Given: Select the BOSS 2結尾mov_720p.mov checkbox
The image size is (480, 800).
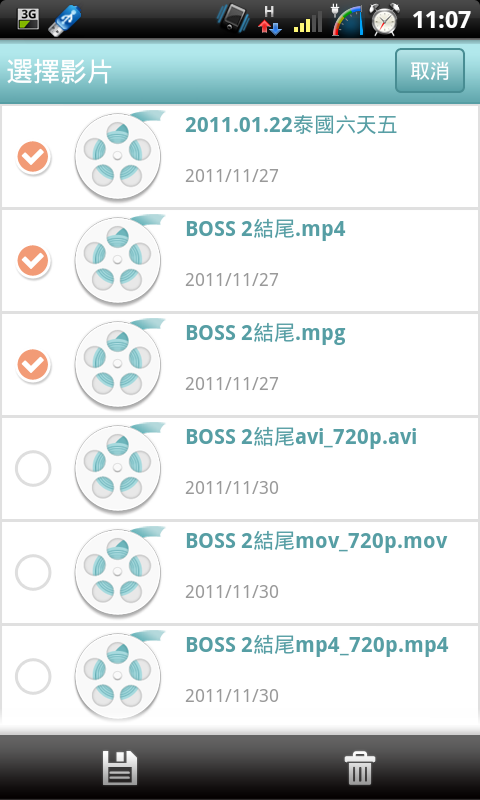Looking at the screenshot, I should (33, 572).
